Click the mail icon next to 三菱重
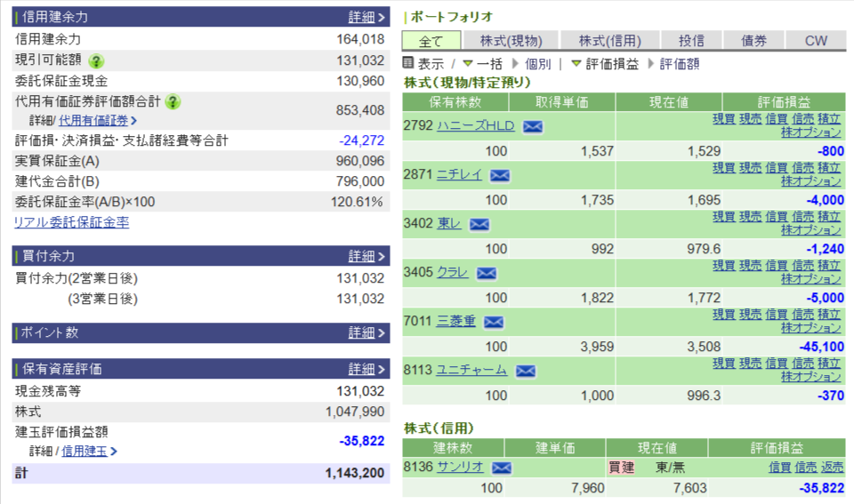The height and width of the screenshot is (504, 854). [x=493, y=322]
